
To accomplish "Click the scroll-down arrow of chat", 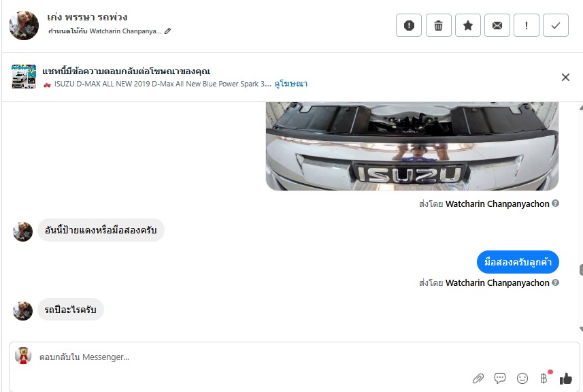I will [x=581, y=329].
